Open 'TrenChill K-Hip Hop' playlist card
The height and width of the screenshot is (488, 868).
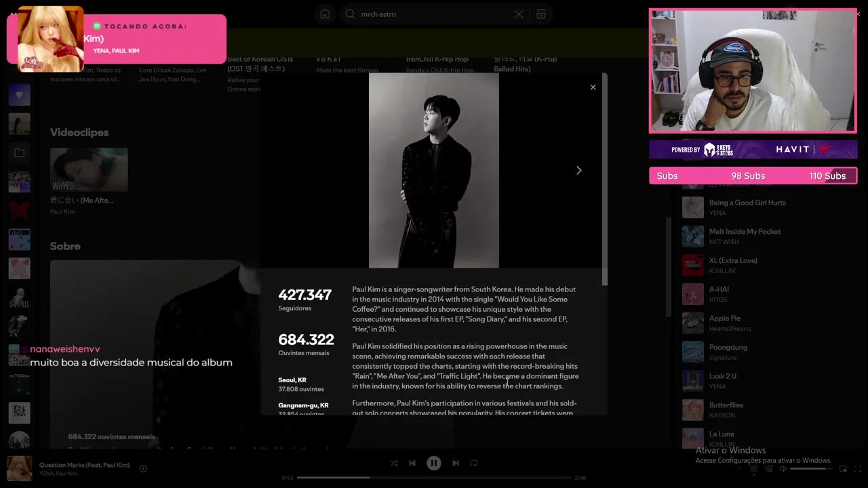[437, 60]
